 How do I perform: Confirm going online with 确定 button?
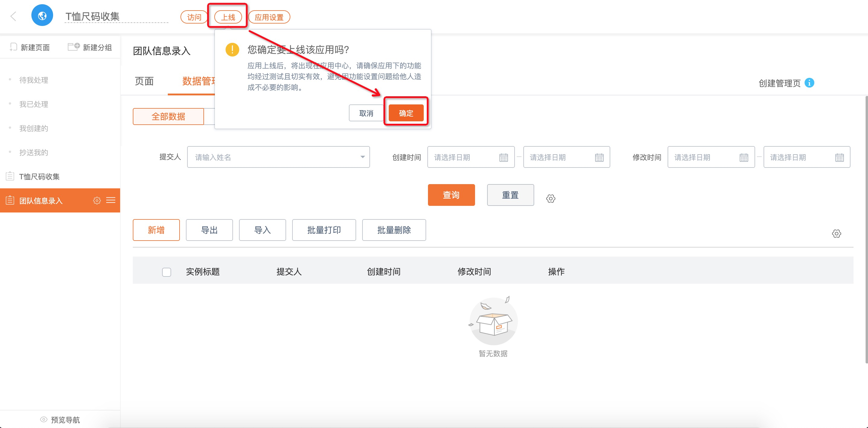coord(406,113)
